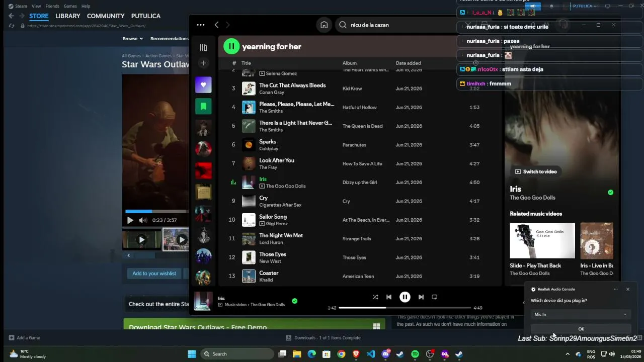This screenshot has width=644, height=362.
Task: Create a new playlist with plus icon
Action: (x=203, y=63)
